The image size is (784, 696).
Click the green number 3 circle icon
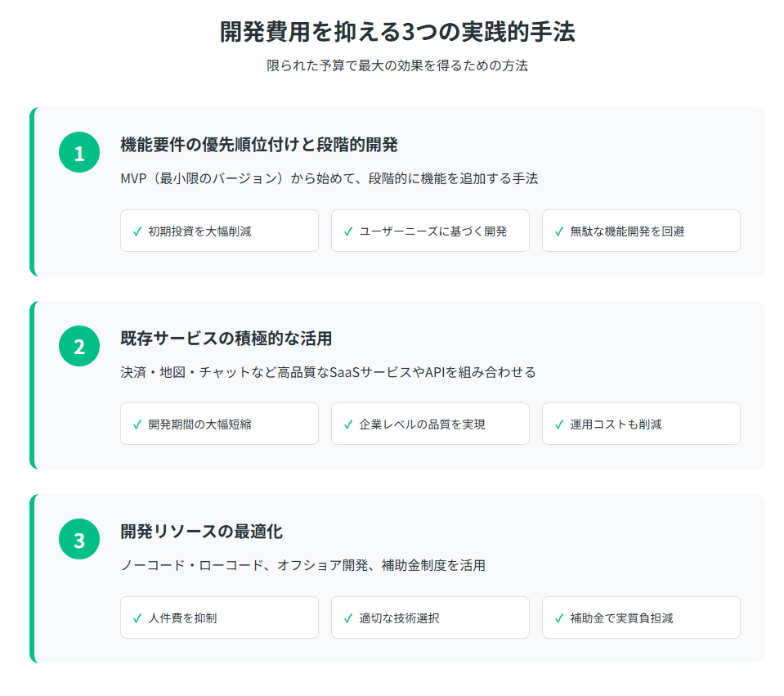(79, 539)
